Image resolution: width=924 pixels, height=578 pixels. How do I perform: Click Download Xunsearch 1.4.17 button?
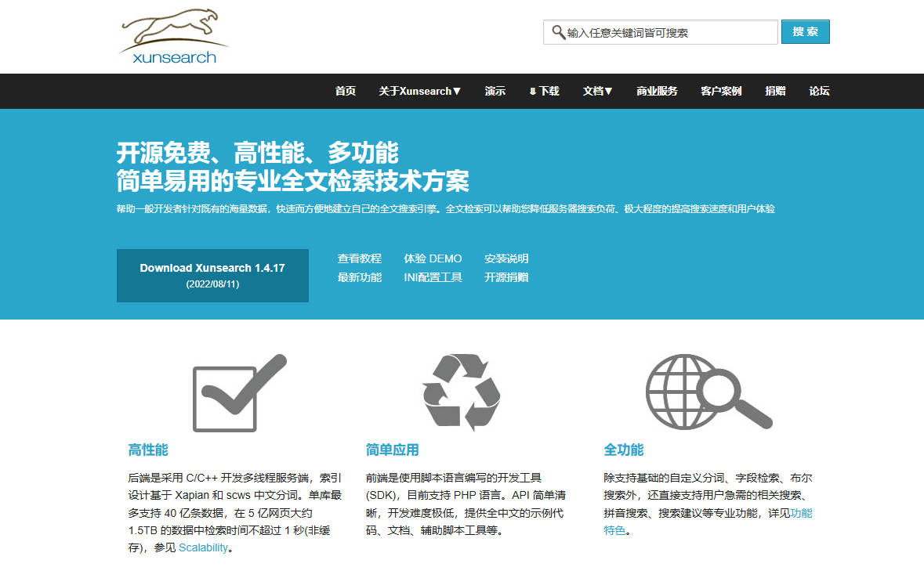coord(212,275)
